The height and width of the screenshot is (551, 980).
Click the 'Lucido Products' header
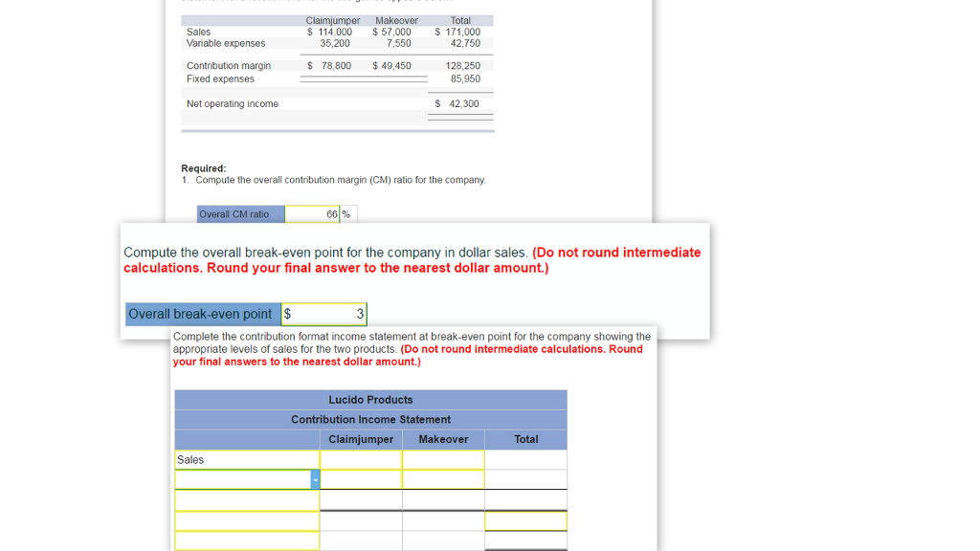pos(370,400)
